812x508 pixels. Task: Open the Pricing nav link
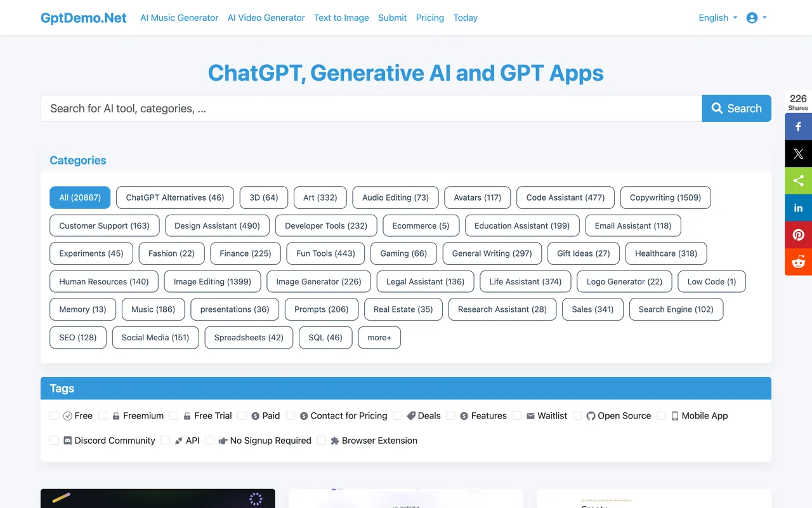pyautogui.click(x=430, y=18)
